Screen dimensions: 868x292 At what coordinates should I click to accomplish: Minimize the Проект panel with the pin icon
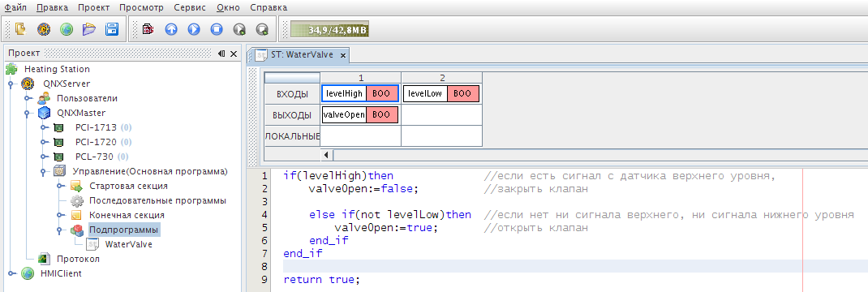(x=221, y=54)
